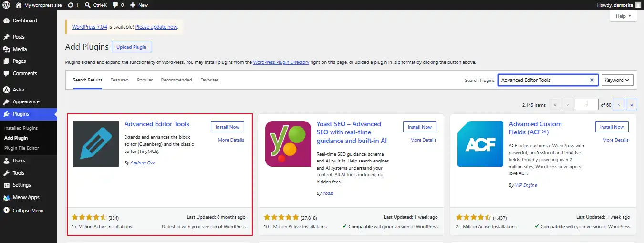
Task: Open the comments bubble in admin bar
Action: pos(118,5)
